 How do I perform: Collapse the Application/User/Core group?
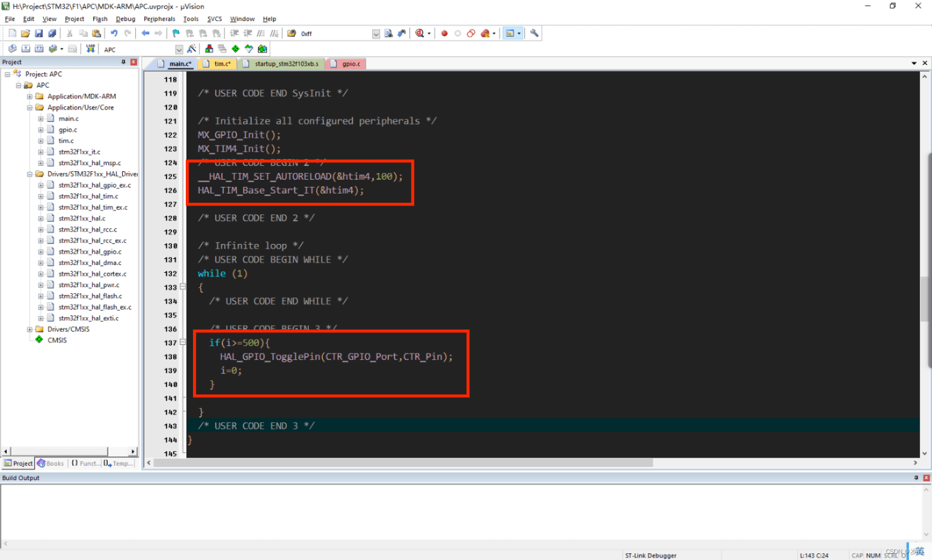30,108
